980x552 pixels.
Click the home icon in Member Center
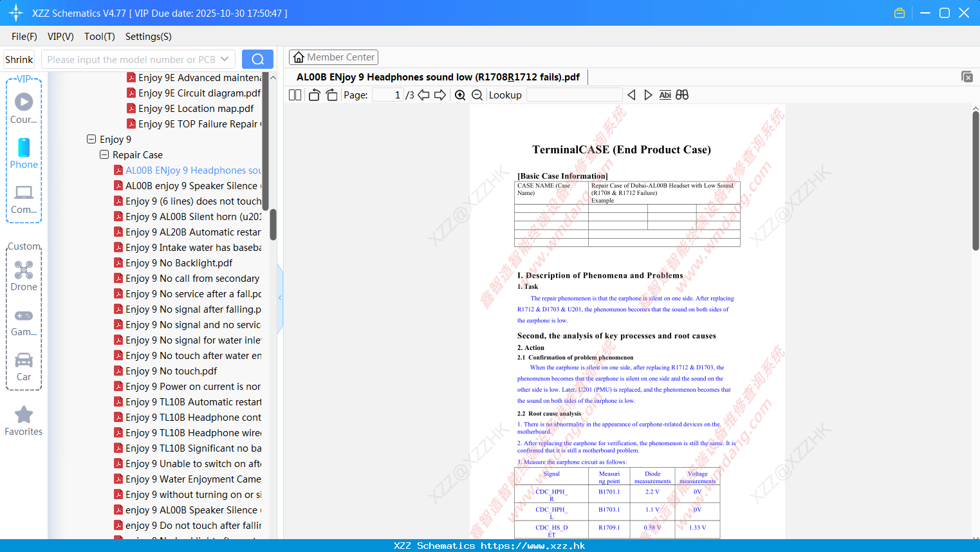click(299, 57)
